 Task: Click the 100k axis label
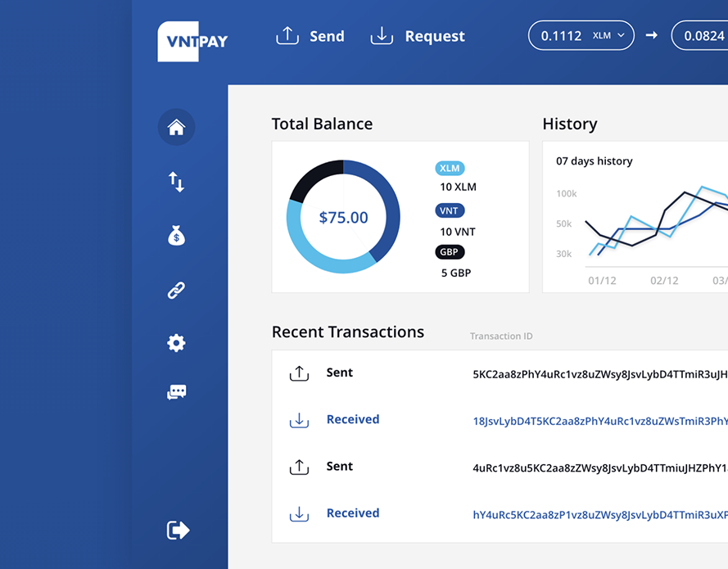567,193
